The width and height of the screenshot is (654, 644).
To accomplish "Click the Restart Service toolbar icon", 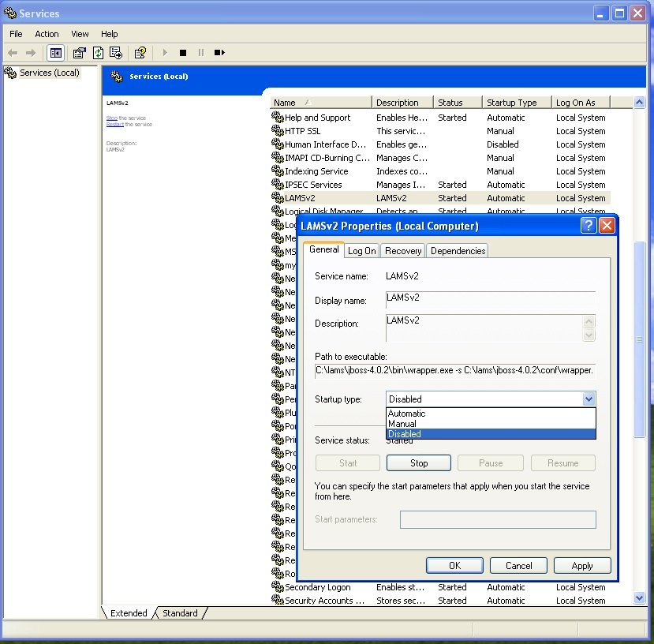I will 219,53.
